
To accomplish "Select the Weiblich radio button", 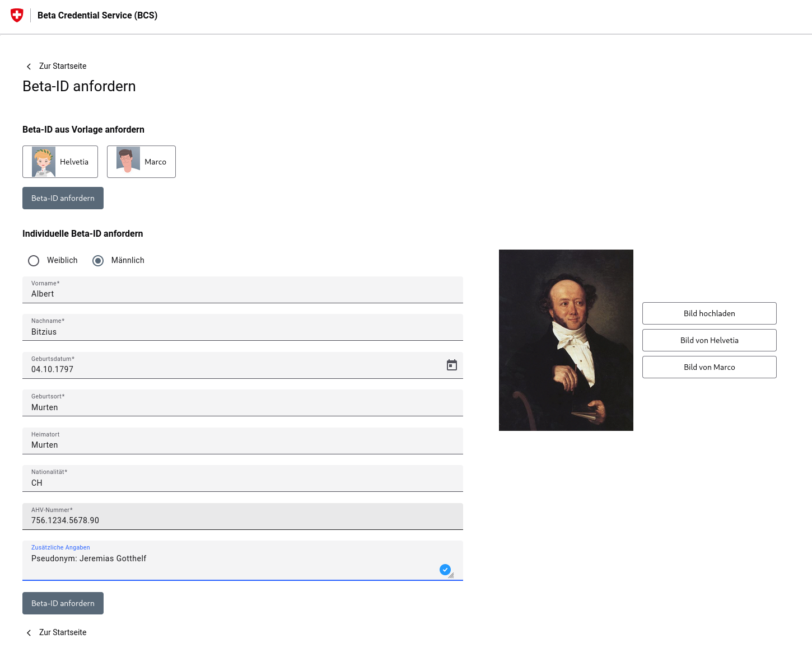I will click(34, 261).
